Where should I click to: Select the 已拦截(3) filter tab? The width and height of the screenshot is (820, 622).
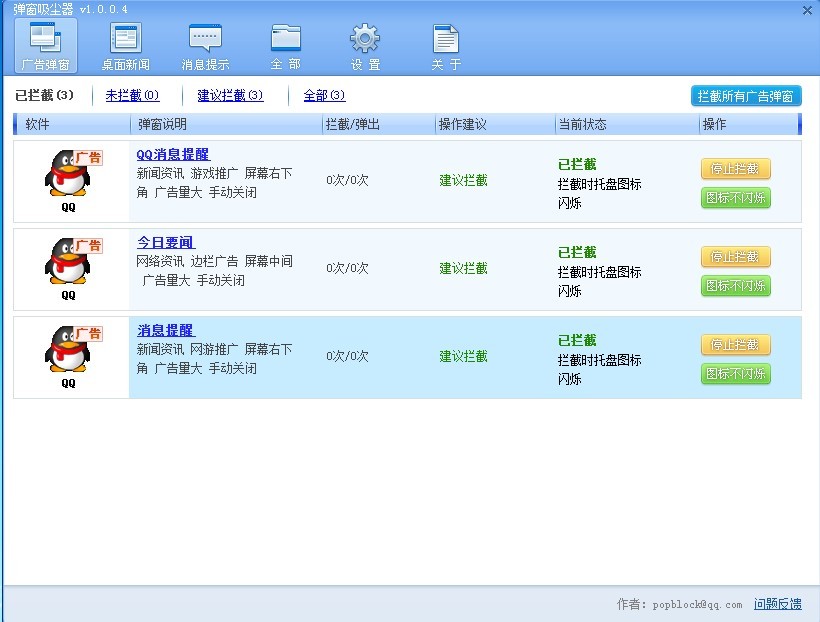(x=44, y=95)
